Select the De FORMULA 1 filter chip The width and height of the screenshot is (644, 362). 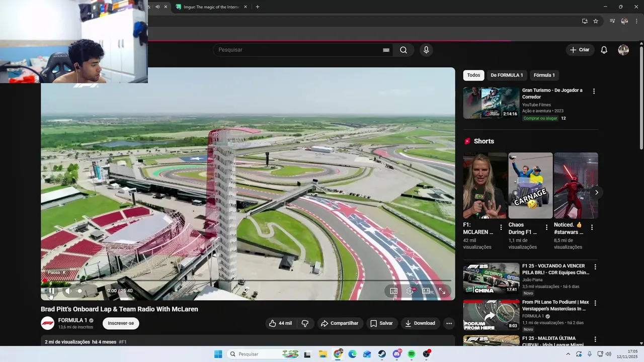click(x=507, y=75)
